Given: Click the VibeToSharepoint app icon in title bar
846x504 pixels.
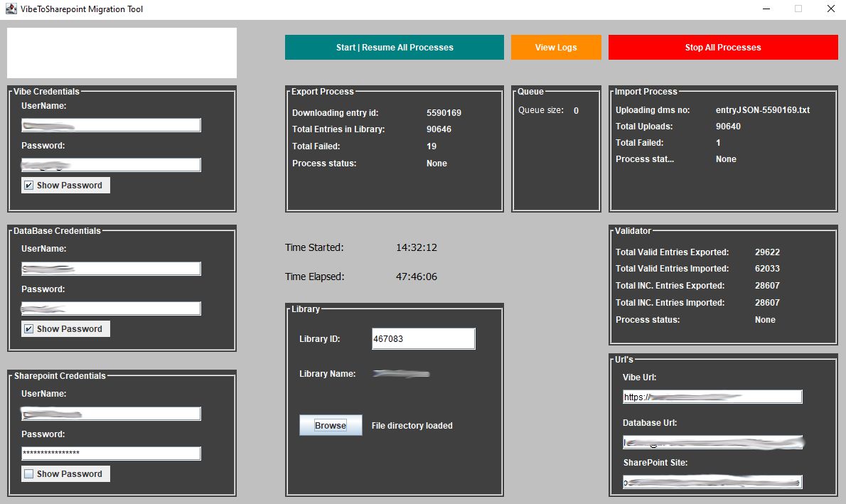Looking at the screenshot, I should pos(11,9).
